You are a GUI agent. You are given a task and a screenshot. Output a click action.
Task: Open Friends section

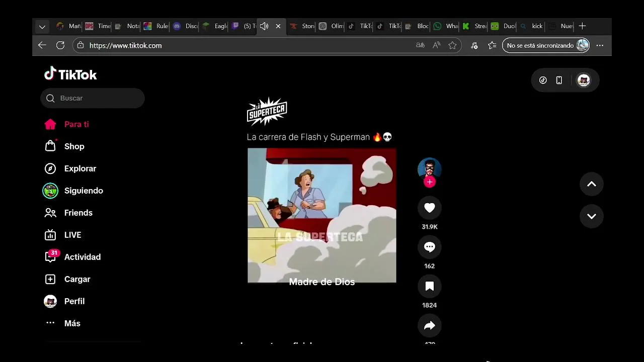coord(78,213)
